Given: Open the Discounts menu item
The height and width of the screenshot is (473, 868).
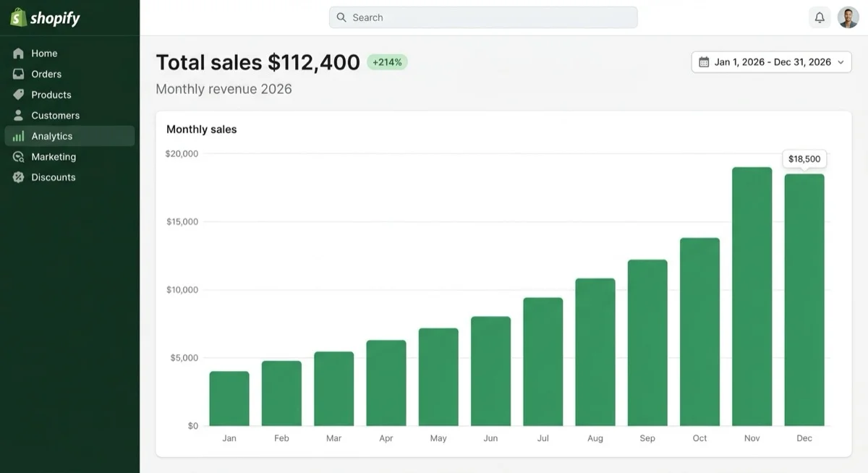Looking at the screenshot, I should tap(69, 177).
